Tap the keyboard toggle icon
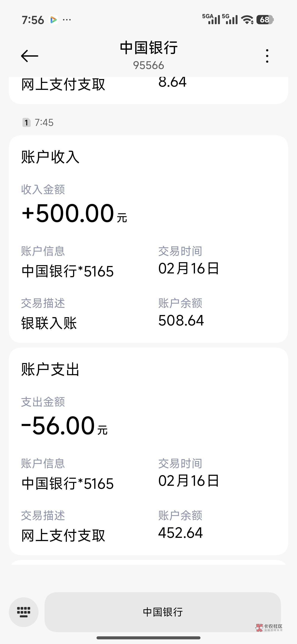The height and width of the screenshot is (644, 297). (x=24, y=612)
